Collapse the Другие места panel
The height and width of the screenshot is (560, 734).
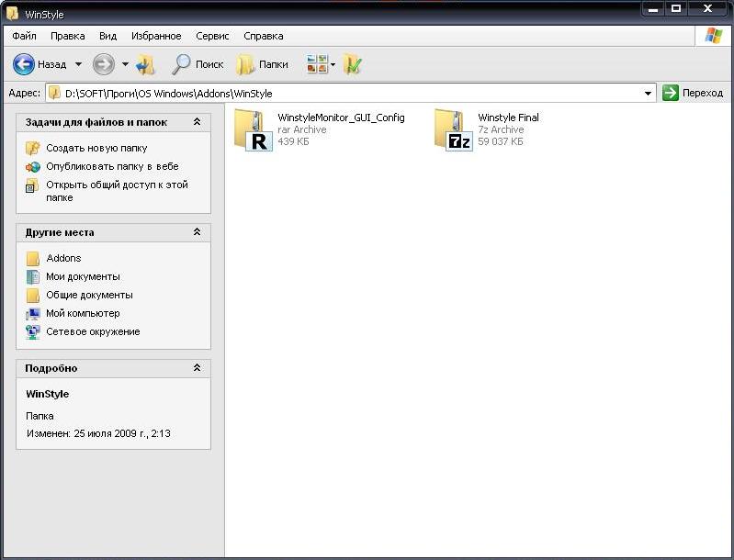[198, 231]
